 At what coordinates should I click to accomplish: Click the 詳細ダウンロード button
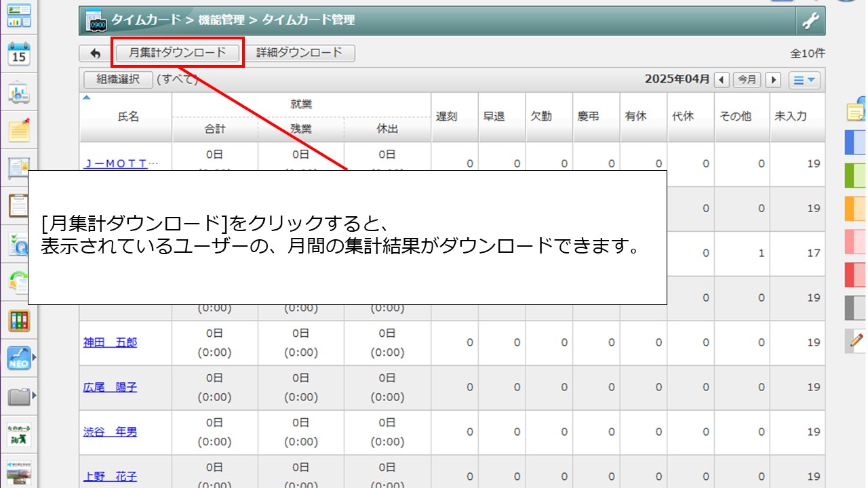point(299,53)
